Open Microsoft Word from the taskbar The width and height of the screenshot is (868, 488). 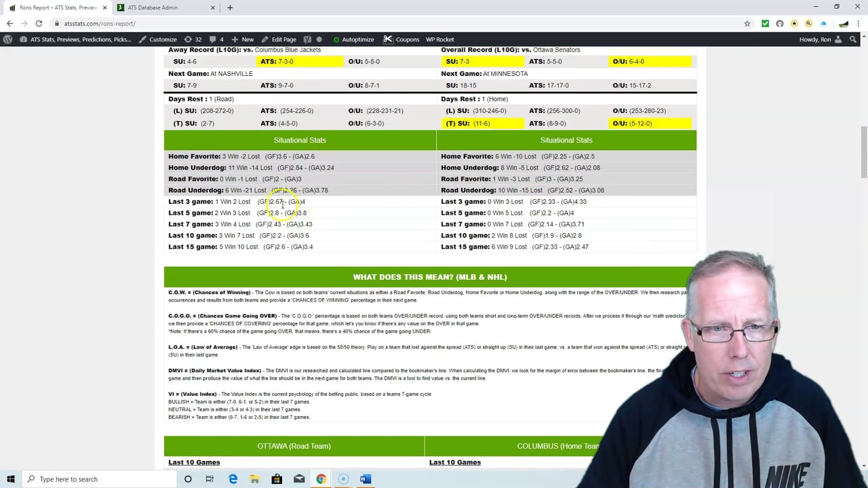pyautogui.click(x=366, y=479)
